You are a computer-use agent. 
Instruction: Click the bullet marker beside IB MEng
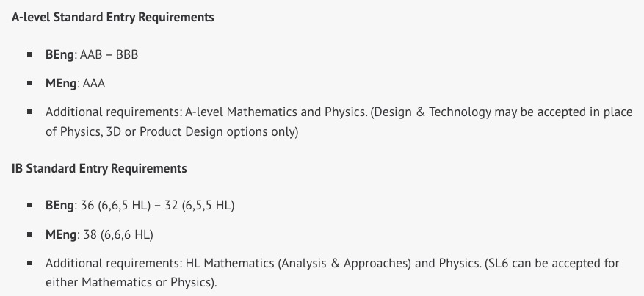(29, 234)
